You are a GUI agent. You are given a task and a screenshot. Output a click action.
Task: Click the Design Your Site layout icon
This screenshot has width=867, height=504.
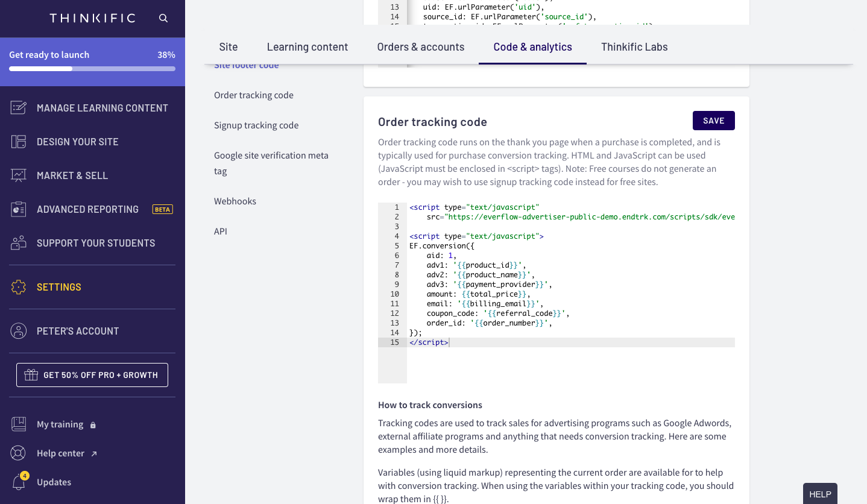19,142
